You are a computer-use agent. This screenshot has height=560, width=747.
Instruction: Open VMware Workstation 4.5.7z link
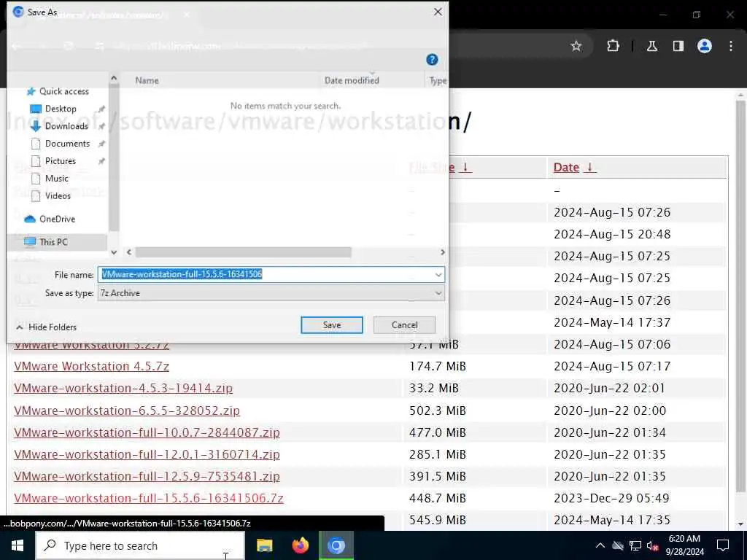point(91,366)
